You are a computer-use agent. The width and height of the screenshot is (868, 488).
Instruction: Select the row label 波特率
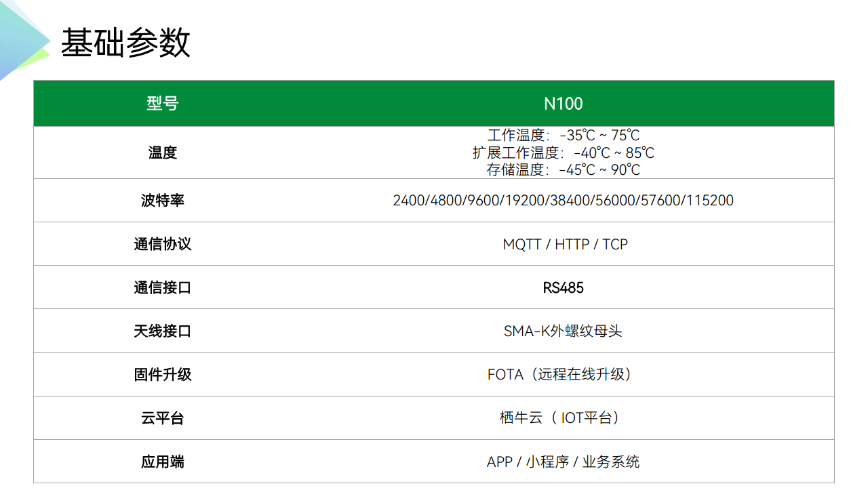[163, 201]
